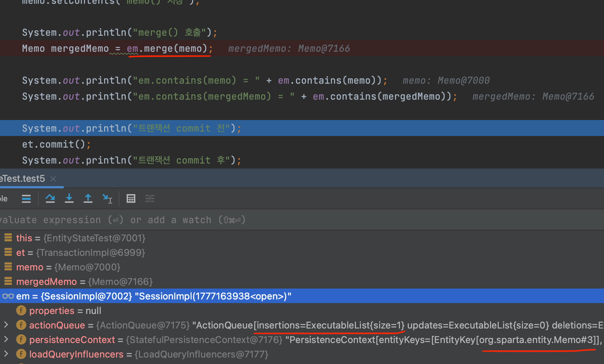The width and height of the screenshot is (604, 364).
Task: Click the Step Out debugger icon
Action: (88, 199)
